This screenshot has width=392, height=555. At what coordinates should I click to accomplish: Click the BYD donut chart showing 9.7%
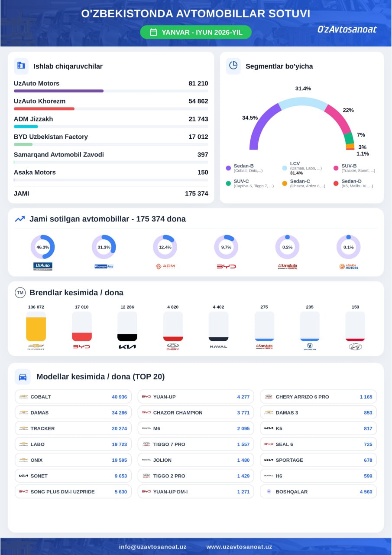coord(226,247)
